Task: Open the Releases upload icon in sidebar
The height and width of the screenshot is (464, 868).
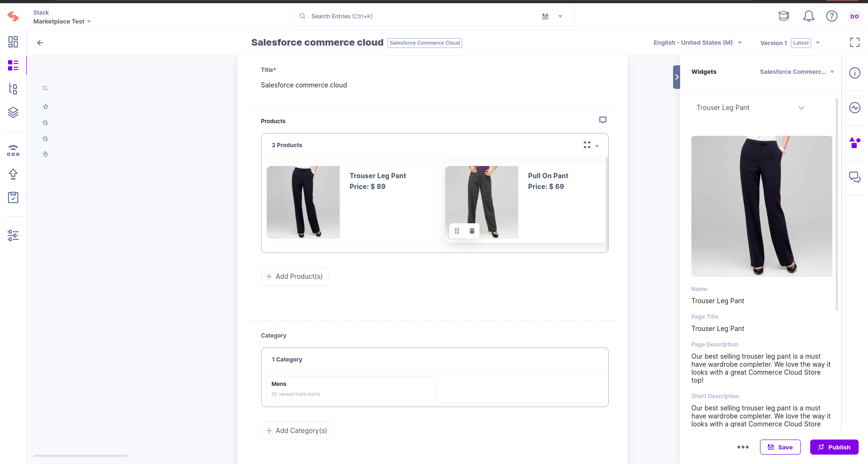Action: [x=13, y=174]
